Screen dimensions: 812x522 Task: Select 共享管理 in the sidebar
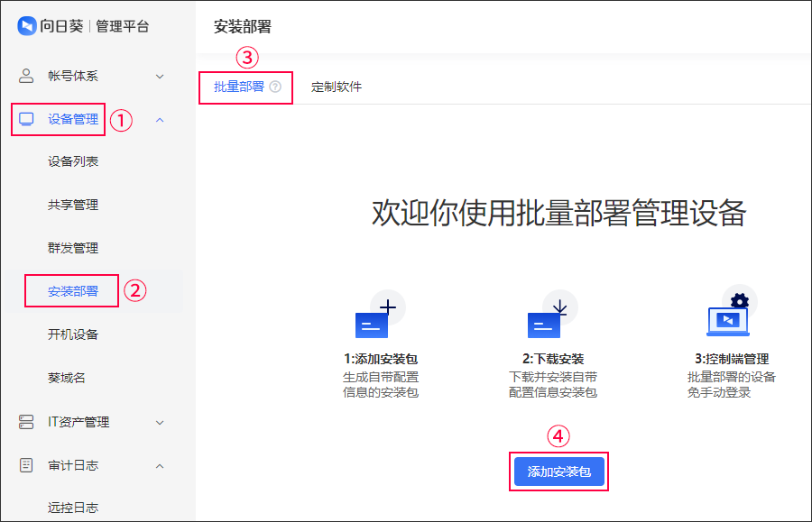(x=73, y=205)
